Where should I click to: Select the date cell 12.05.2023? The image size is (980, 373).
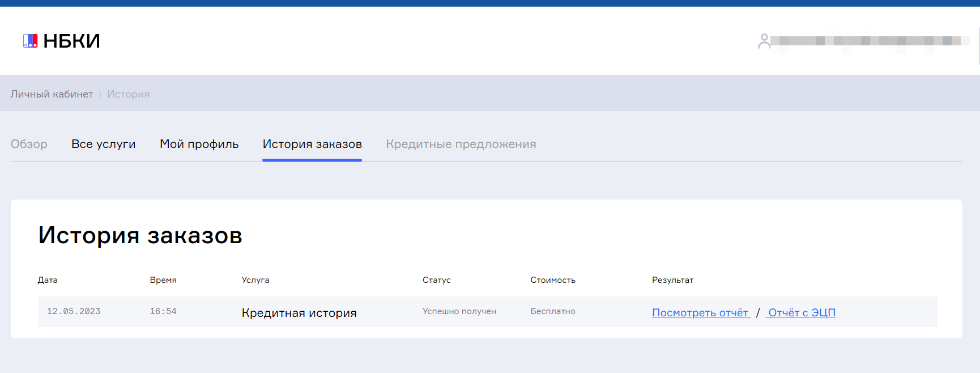(74, 311)
